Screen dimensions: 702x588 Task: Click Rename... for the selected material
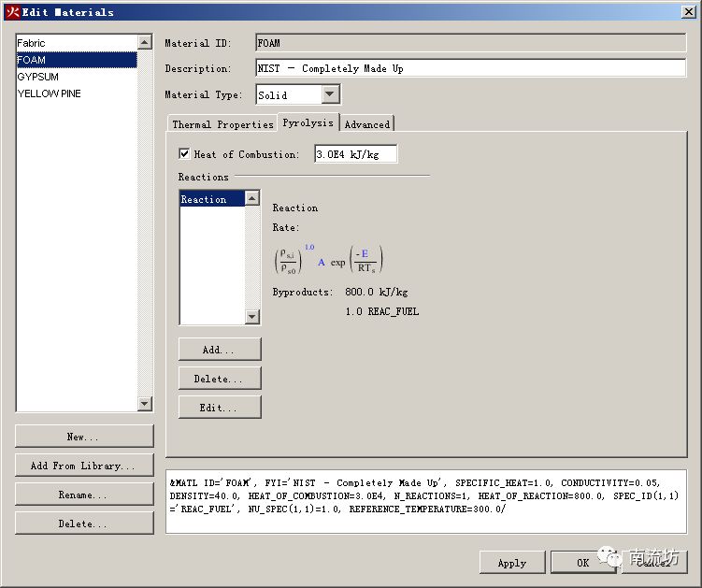tap(83, 495)
